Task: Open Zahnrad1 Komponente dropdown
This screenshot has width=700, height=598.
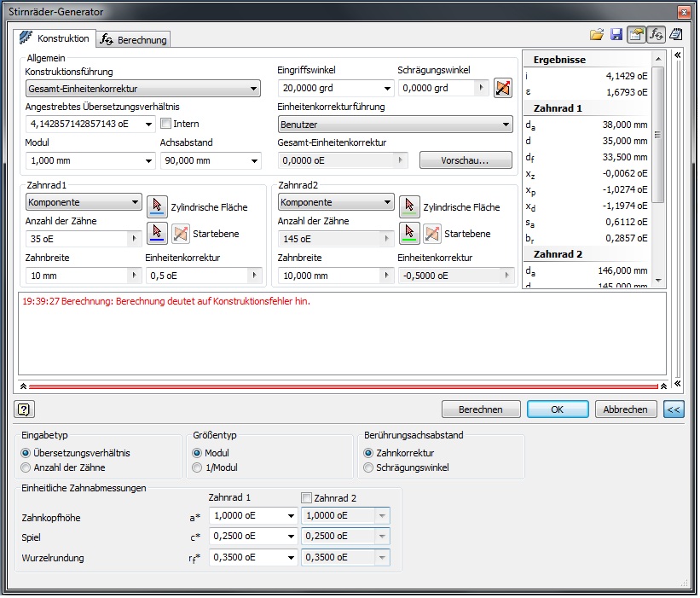Action: [84, 203]
